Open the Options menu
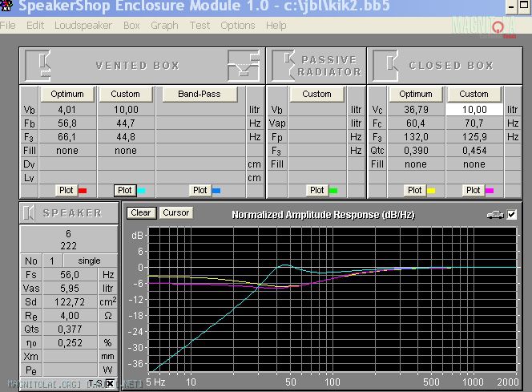The width and height of the screenshot is (532, 392). pos(238,26)
